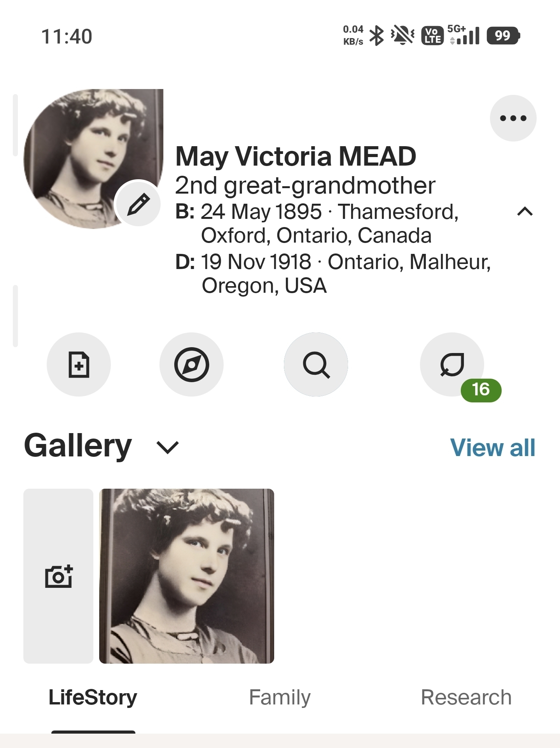Switch to the Family tab
The width and height of the screenshot is (560, 748).
[280, 697]
